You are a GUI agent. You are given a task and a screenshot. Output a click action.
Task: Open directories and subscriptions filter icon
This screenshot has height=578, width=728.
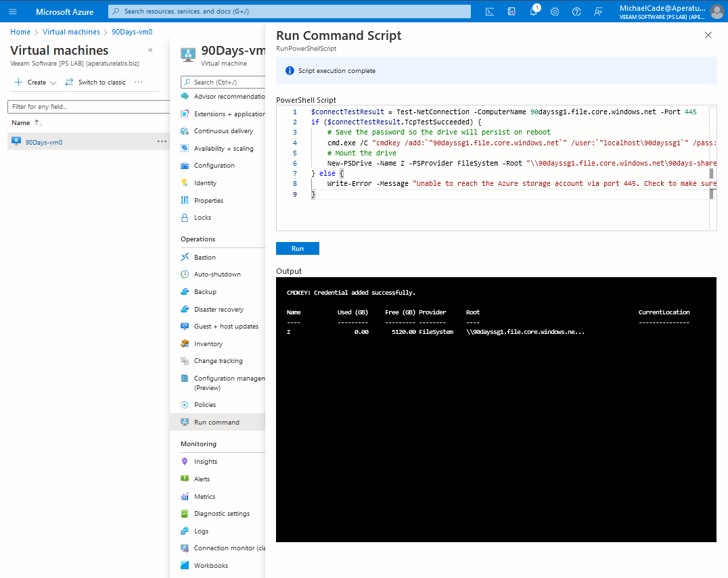pos(511,11)
